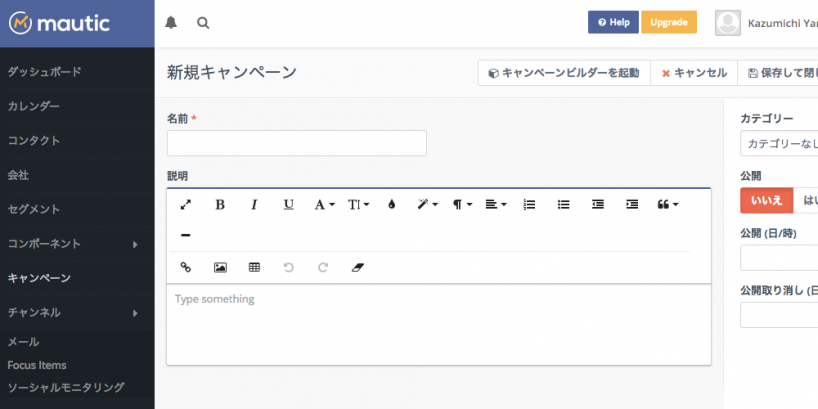Click into the 名前 input field
The height and width of the screenshot is (409, 818).
[x=296, y=143]
